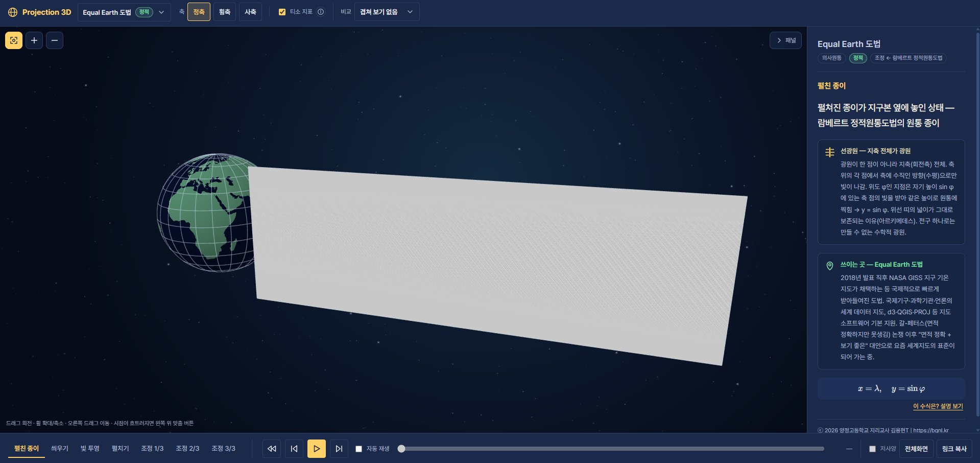Skip to next step button

coord(339,449)
